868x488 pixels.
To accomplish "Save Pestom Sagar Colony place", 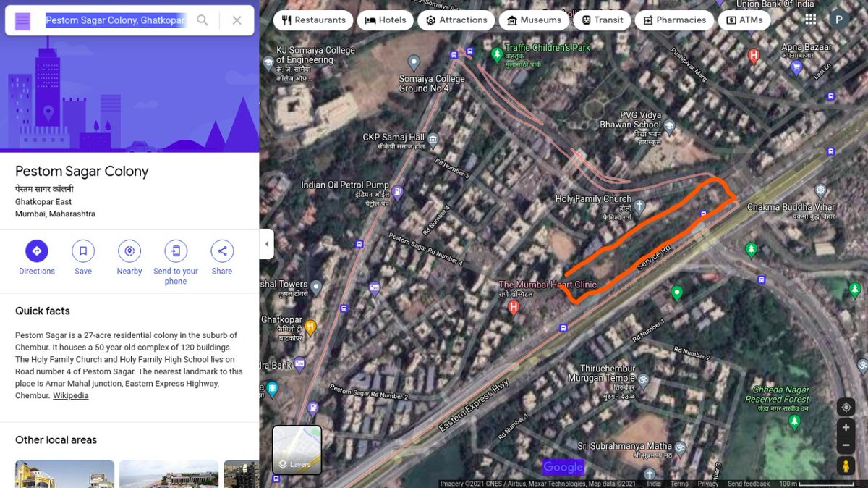I will coord(83,258).
